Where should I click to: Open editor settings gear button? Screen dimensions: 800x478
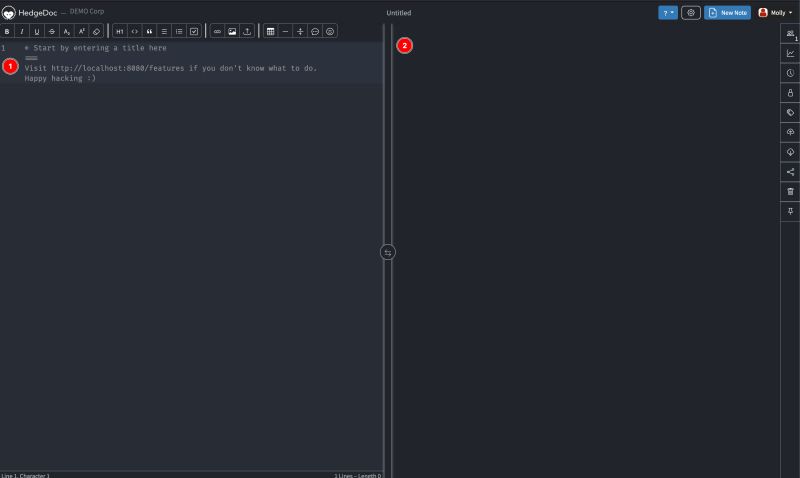(691, 13)
